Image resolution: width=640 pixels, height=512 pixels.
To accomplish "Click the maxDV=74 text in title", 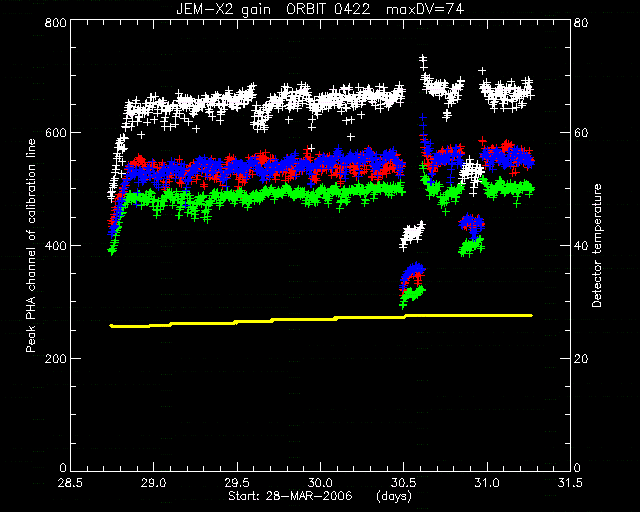I will click(x=425, y=9).
